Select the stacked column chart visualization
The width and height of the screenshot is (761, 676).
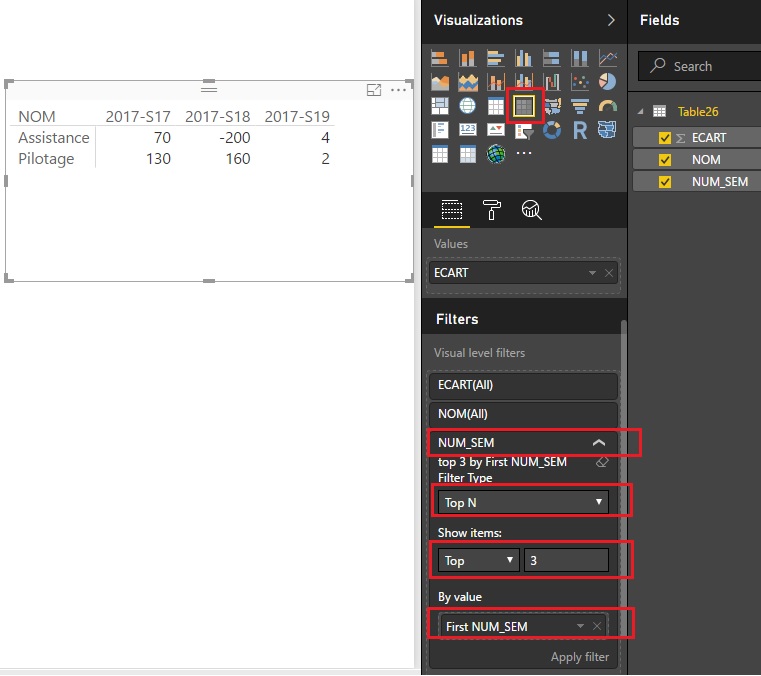tap(467, 58)
